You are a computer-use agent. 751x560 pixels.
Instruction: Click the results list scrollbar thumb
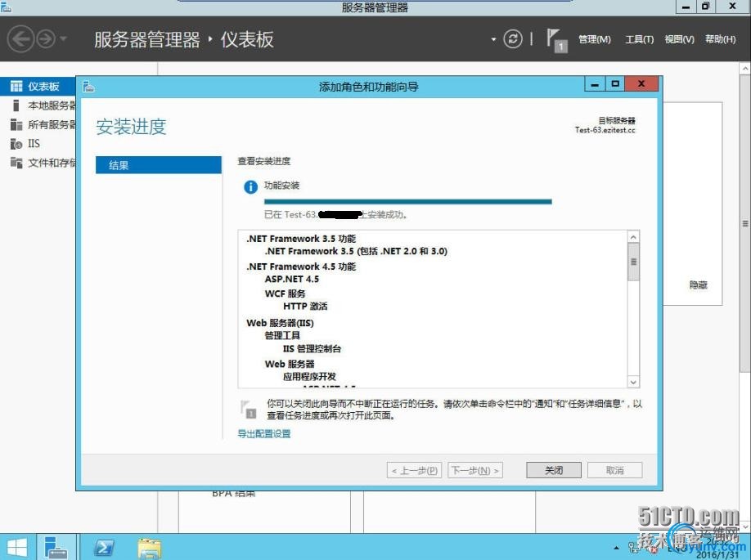point(633,262)
